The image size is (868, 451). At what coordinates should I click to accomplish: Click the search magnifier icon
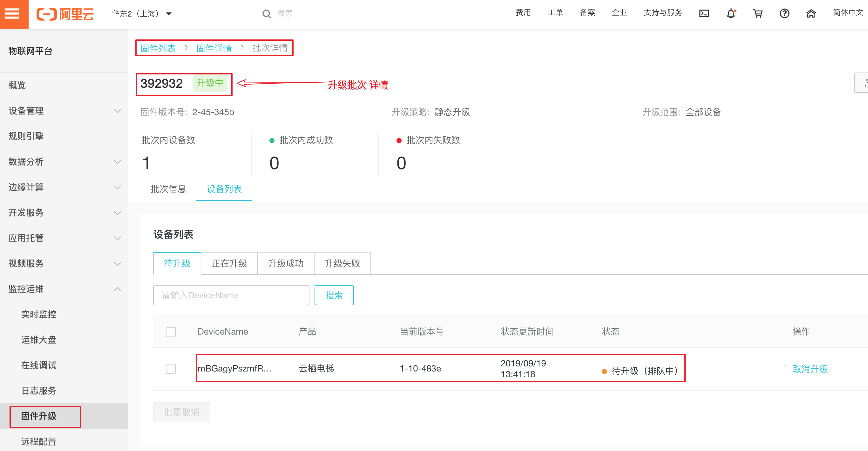click(x=266, y=14)
